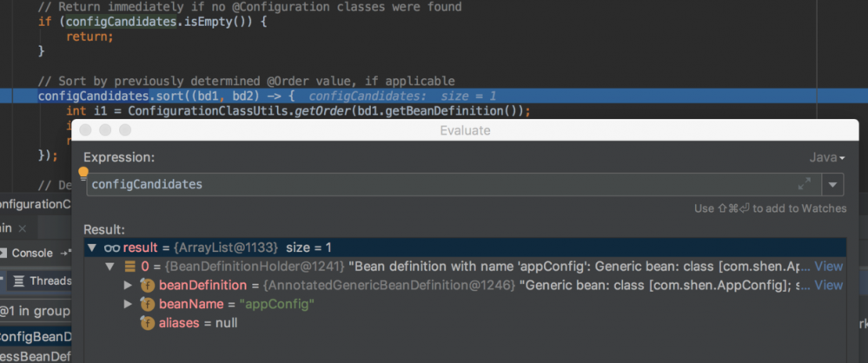The height and width of the screenshot is (363, 868).
Task: Click the lightbulb intention icon
Action: 84,173
